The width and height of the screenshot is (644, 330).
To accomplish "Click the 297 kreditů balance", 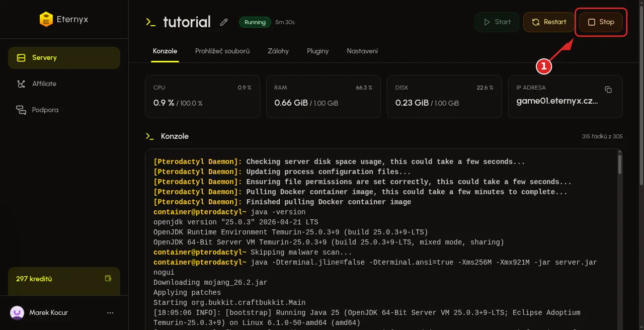I will click(x=34, y=279).
